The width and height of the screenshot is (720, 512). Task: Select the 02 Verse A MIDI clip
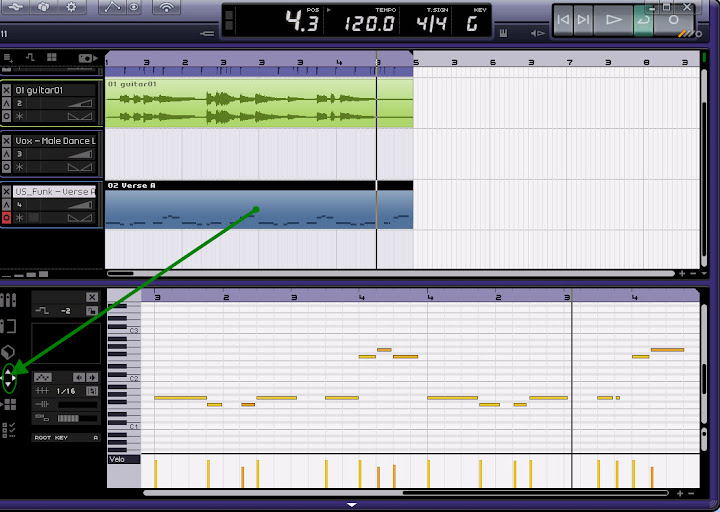coord(258,208)
